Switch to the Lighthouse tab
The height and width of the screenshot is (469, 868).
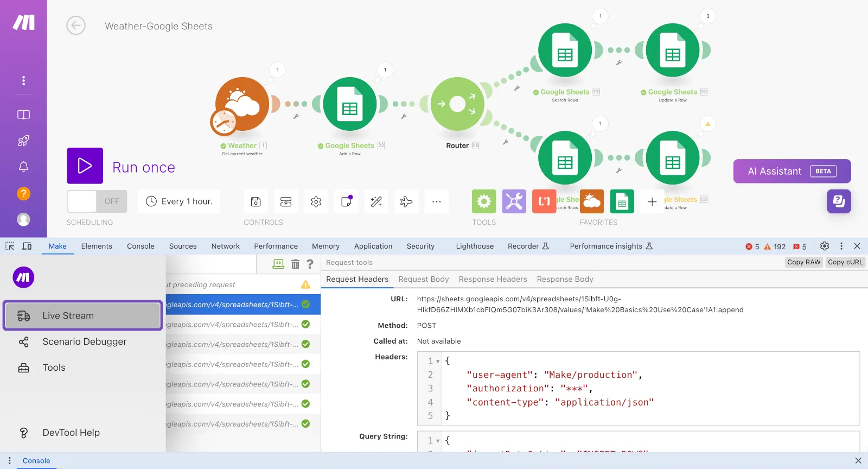click(x=475, y=246)
